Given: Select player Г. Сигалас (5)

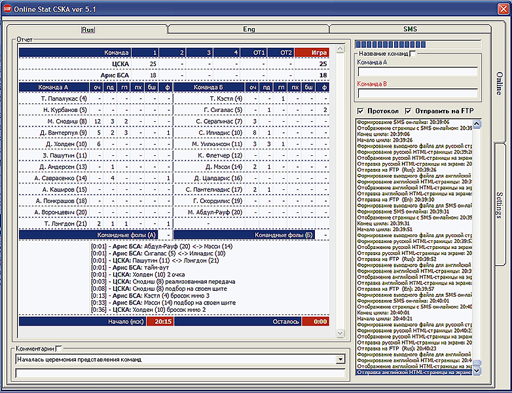Looking at the screenshot, I should tap(223, 110).
